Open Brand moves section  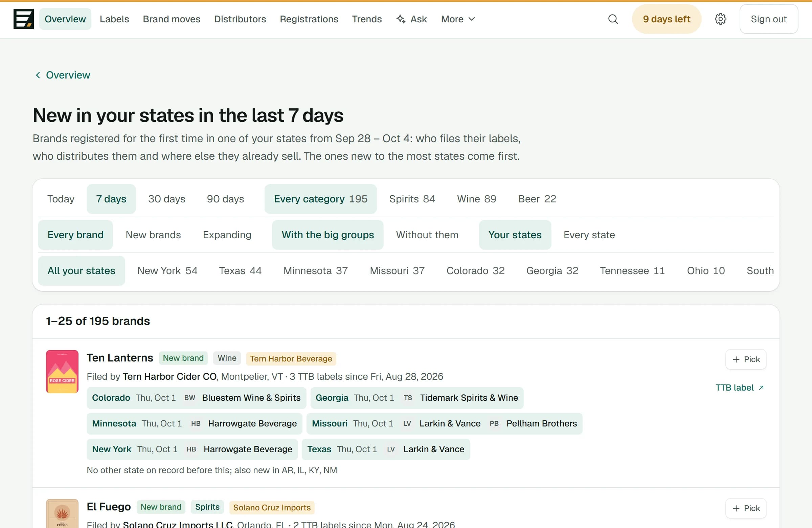pos(172,19)
